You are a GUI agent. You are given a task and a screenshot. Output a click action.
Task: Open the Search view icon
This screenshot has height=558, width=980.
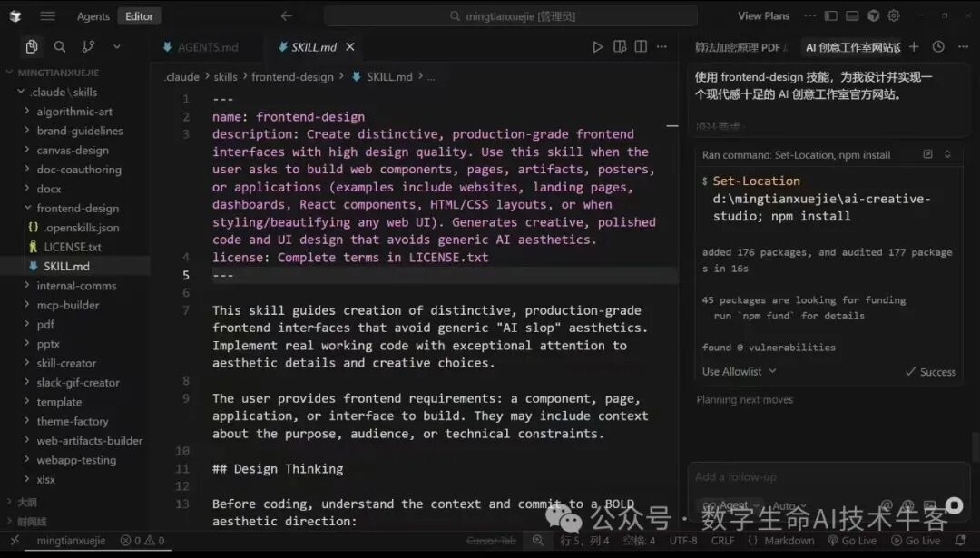[59, 46]
